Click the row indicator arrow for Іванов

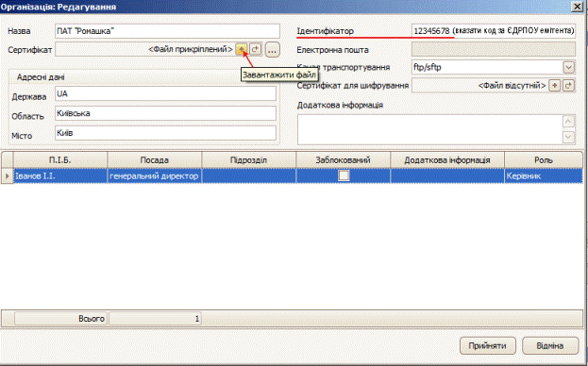[7, 175]
